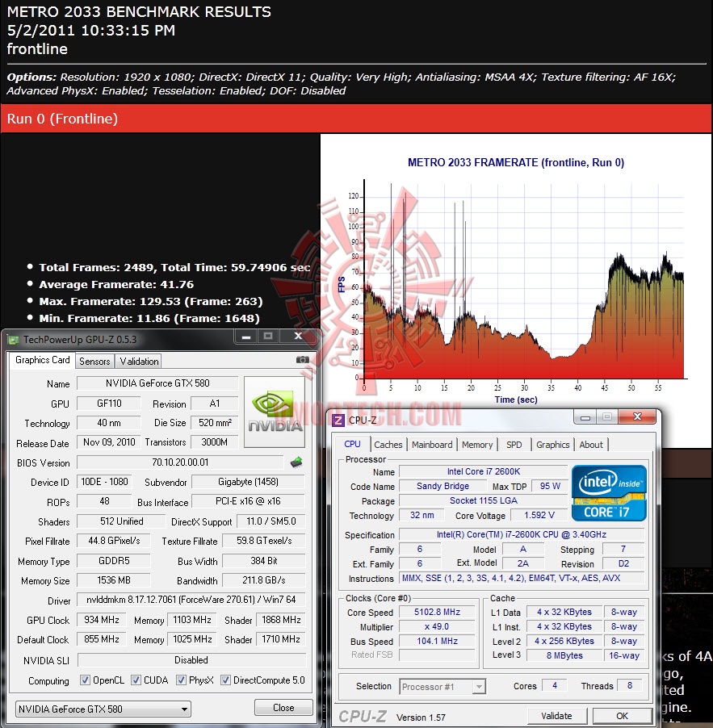Toggle the CUDA checkbox
Viewport: 713px width, 728px height.
point(136,680)
